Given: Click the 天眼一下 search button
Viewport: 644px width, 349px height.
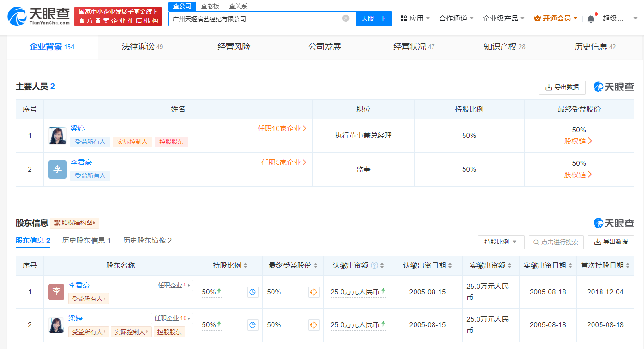Looking at the screenshot, I should click(374, 19).
